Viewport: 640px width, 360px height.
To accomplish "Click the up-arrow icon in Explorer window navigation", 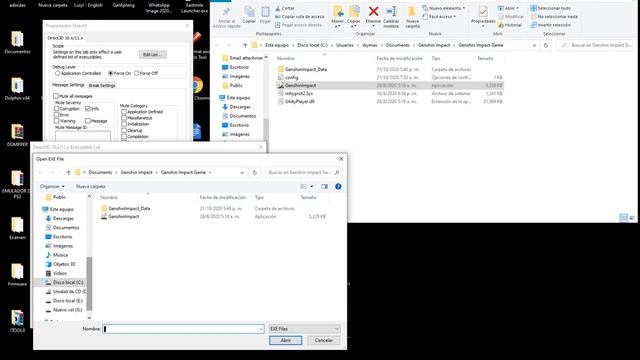I will point(245,45).
